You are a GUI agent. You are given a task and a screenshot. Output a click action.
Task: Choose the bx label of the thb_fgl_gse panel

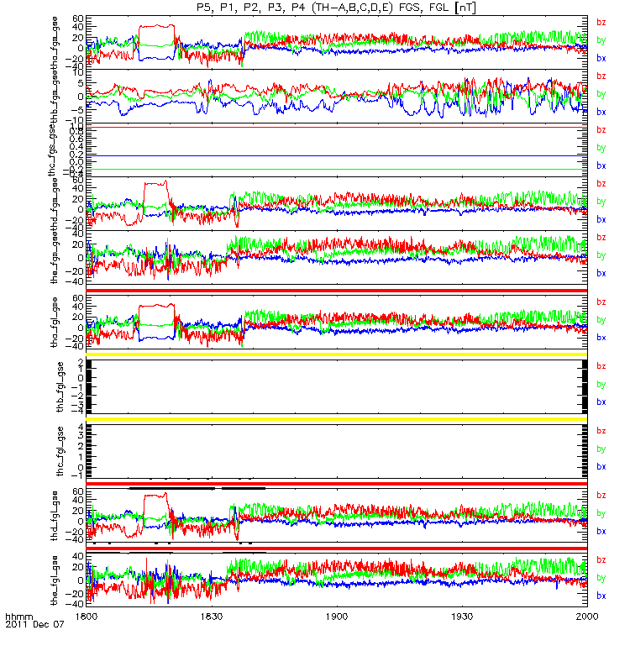pyautogui.click(x=601, y=402)
